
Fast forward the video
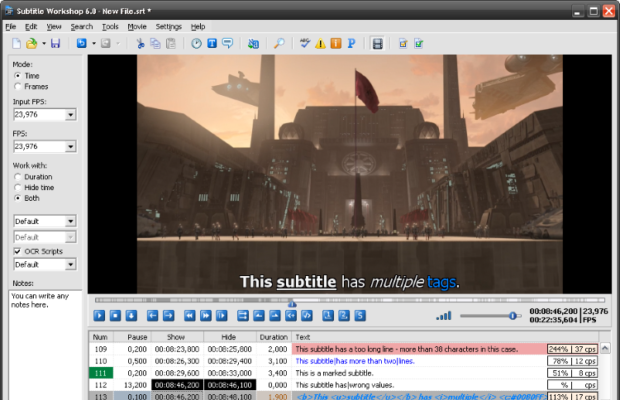click(x=206, y=315)
